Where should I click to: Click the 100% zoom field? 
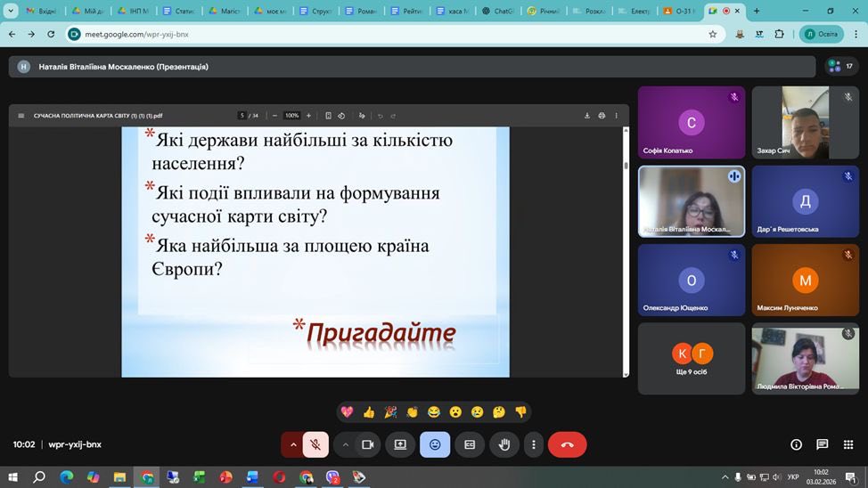point(291,116)
